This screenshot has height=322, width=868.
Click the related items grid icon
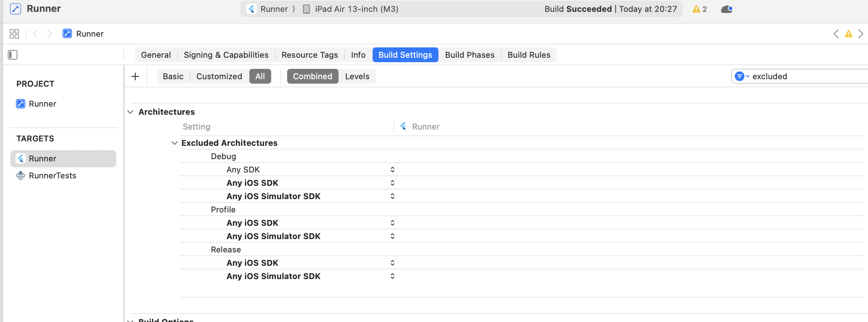(x=14, y=34)
